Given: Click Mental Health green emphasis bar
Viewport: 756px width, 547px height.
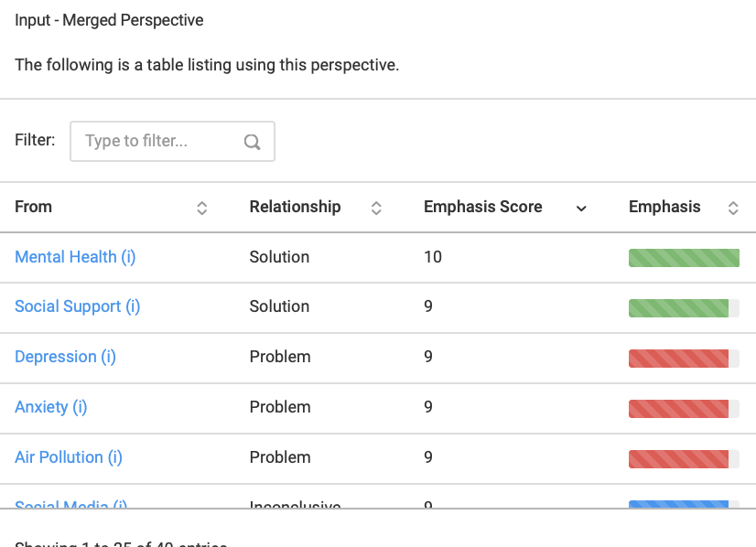Looking at the screenshot, I should pos(684,258).
